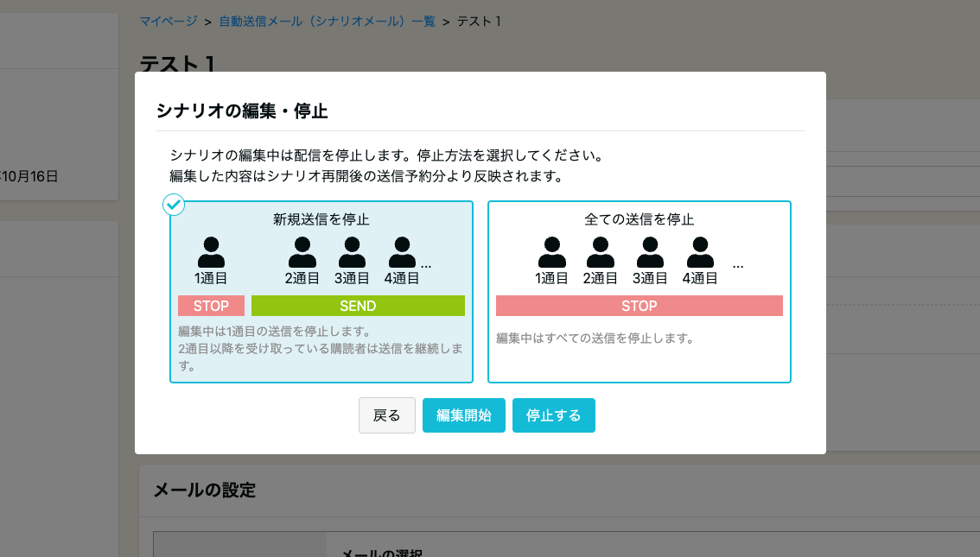Click the checkmark on the selected card
This screenshot has width=980, height=557.
[174, 204]
